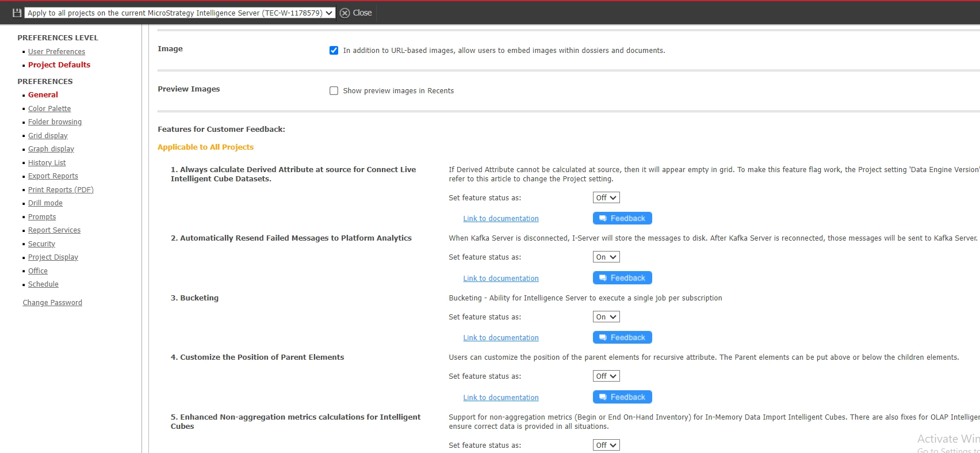
Task: Change Bucketing feature status dropdown
Action: tap(606, 317)
